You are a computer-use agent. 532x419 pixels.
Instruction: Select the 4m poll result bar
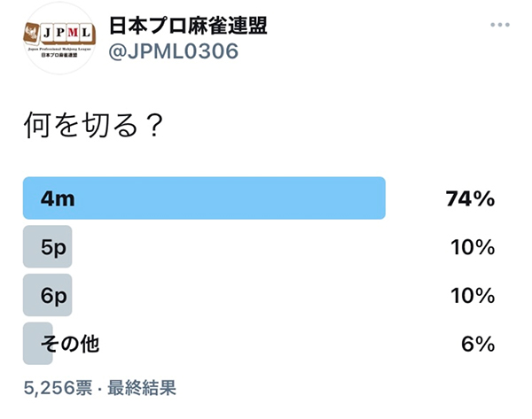pos(204,198)
